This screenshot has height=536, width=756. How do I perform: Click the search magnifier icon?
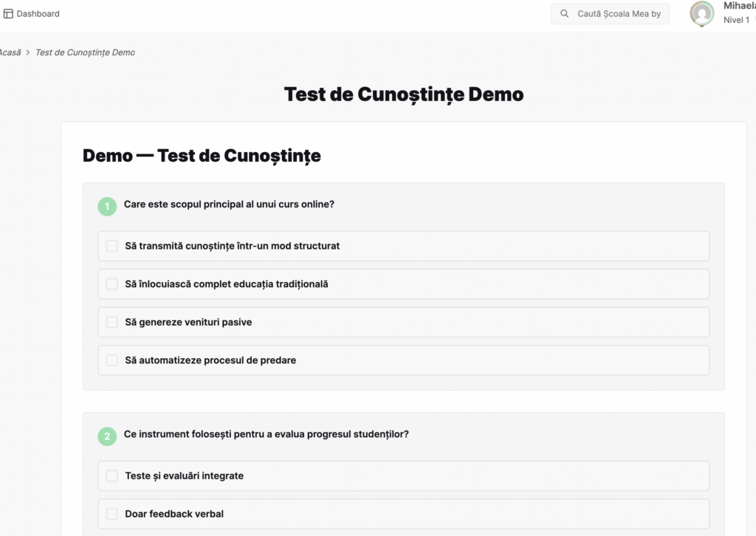point(564,13)
